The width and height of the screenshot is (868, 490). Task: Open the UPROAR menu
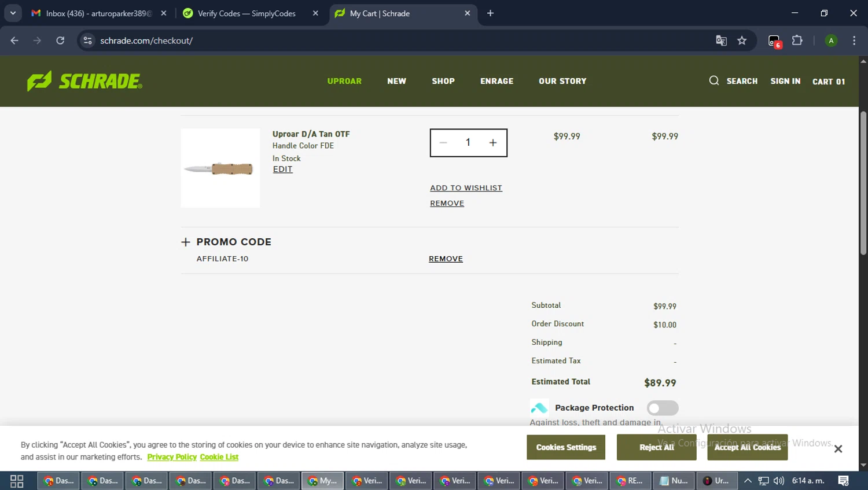coord(344,81)
